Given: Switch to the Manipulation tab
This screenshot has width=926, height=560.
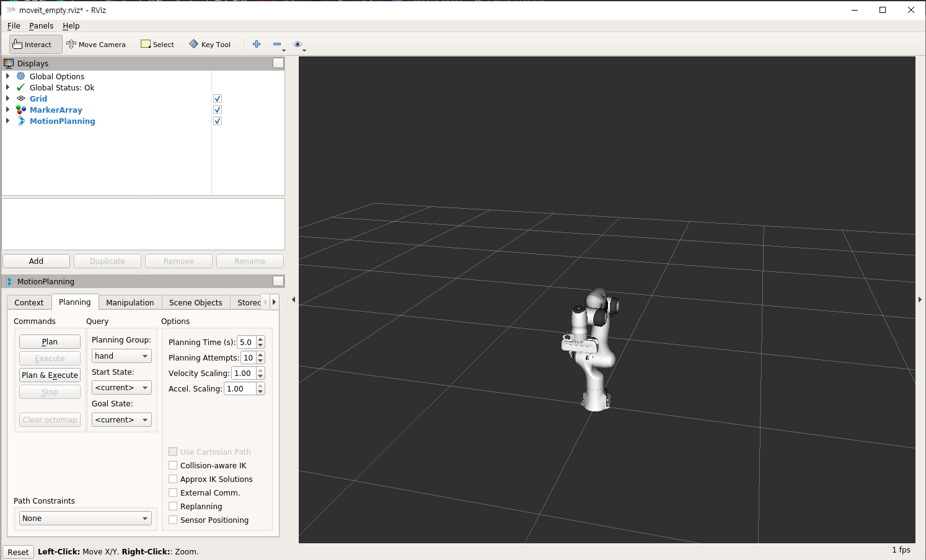Looking at the screenshot, I should tap(130, 303).
